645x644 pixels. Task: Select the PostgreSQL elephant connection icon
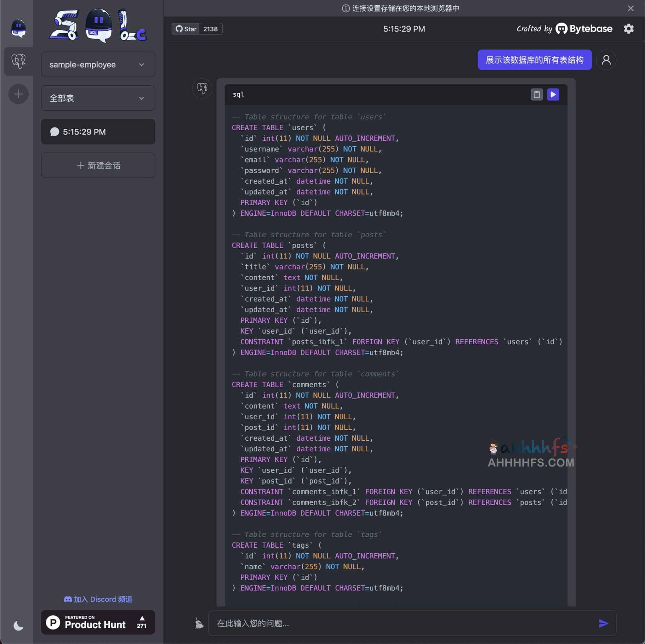click(18, 61)
